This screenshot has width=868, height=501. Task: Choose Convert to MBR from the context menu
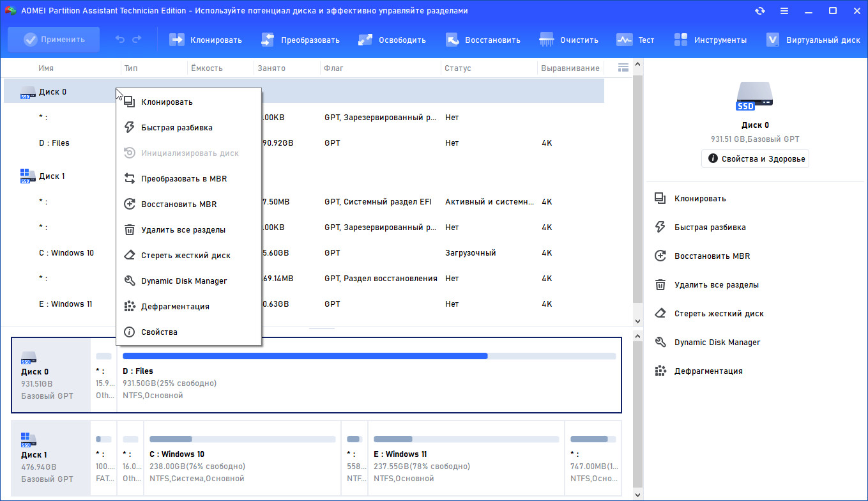click(183, 179)
